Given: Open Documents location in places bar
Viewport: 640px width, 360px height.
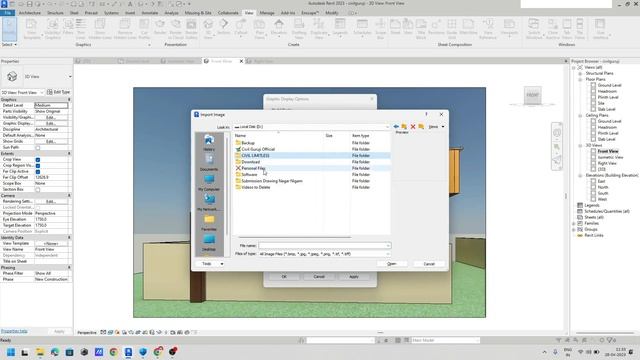Looking at the screenshot, I should (x=209, y=163).
